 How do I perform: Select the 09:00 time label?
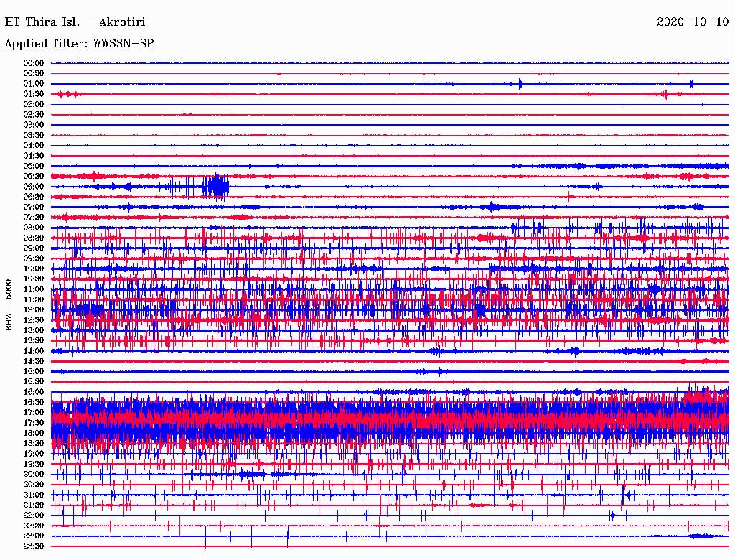33,248
